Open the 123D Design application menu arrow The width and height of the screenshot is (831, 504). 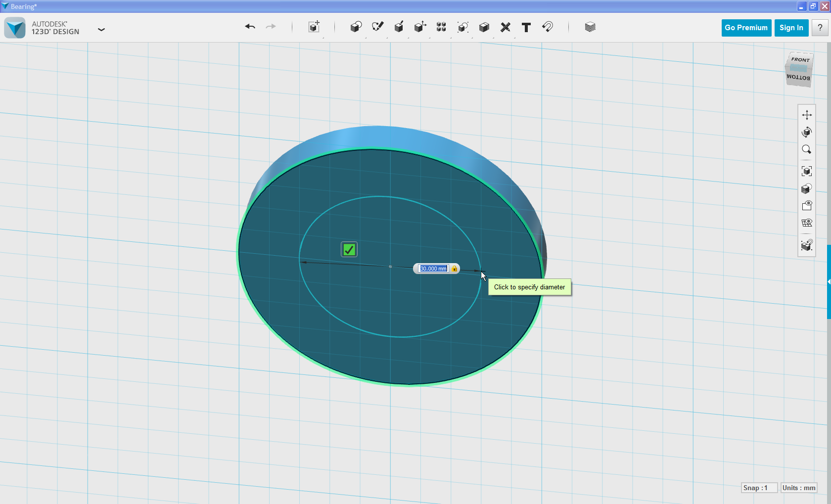tap(101, 29)
